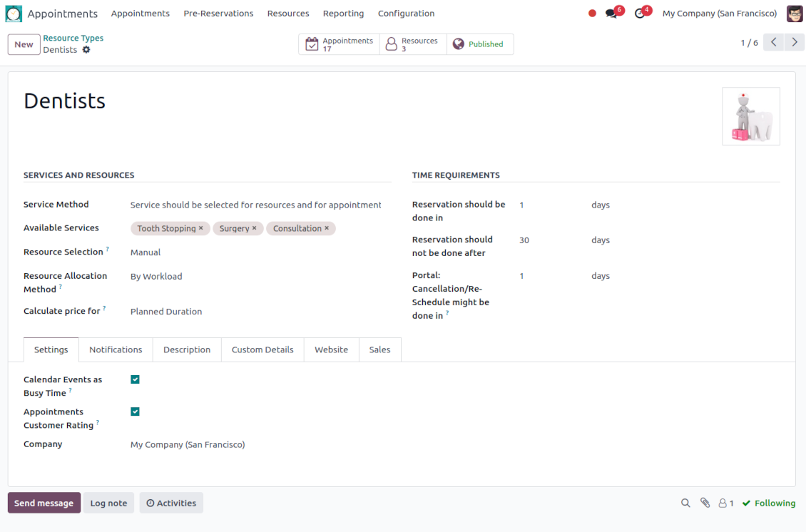Click the Dentists resource type image
The image size is (806, 532).
pos(750,116)
